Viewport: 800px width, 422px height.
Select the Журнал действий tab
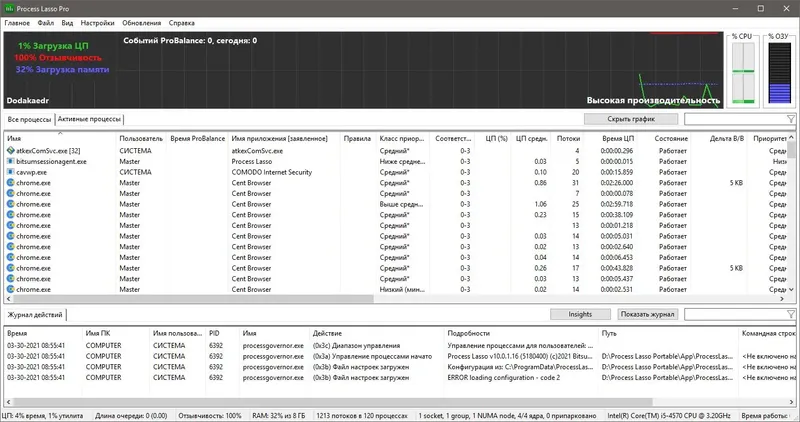[x=35, y=315]
